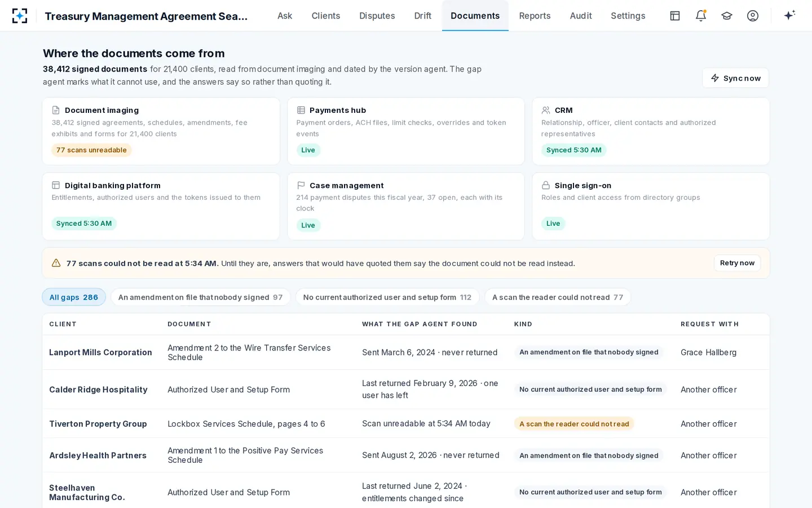Open the Reports tab
This screenshot has width=812, height=508.
tap(535, 16)
